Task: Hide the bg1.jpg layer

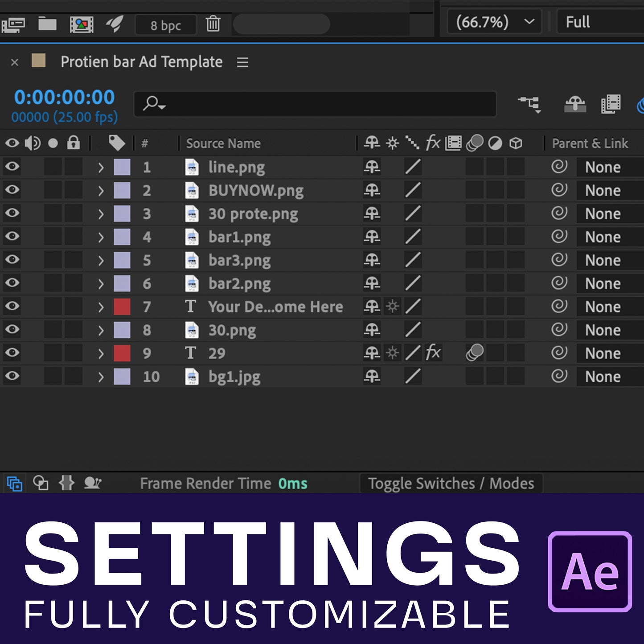Action: coord(12,376)
